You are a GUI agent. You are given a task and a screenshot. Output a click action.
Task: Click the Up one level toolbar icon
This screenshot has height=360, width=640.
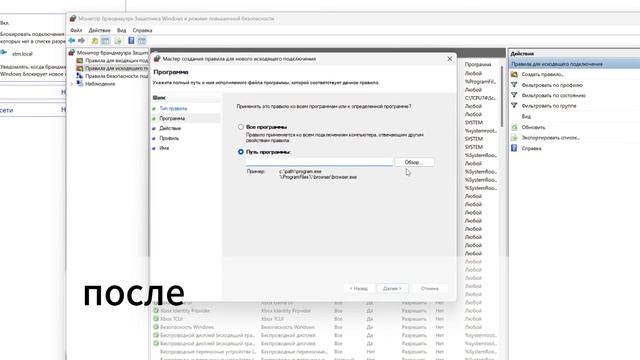coord(95,40)
